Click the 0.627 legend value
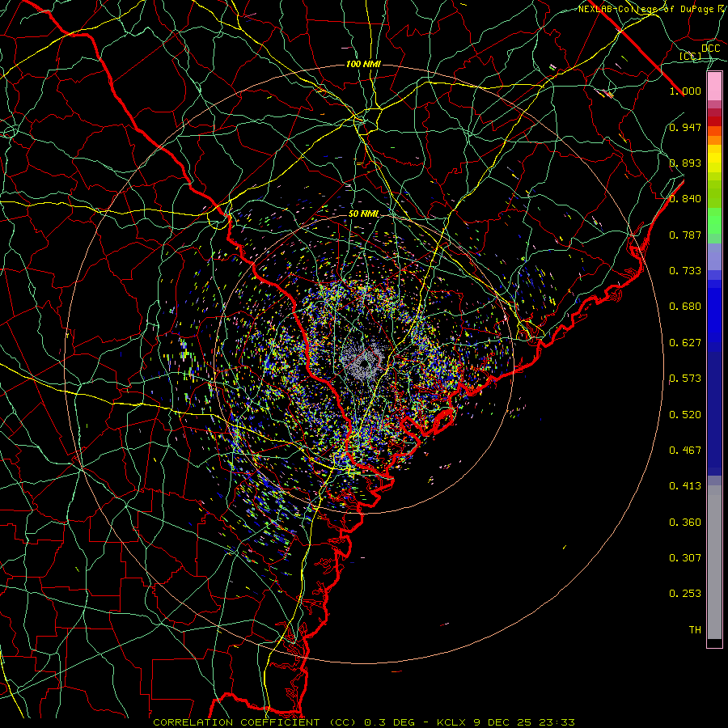This screenshot has width=728, height=728. pyautogui.click(x=685, y=343)
